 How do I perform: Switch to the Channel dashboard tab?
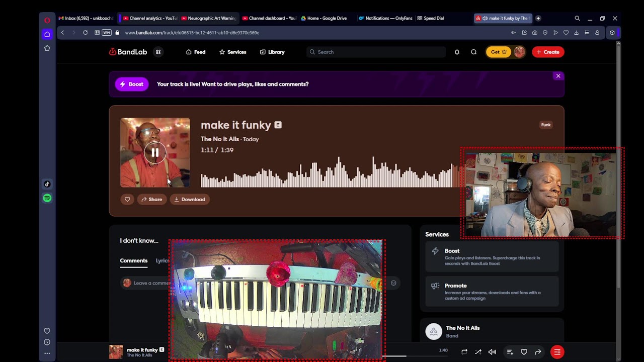click(x=269, y=18)
